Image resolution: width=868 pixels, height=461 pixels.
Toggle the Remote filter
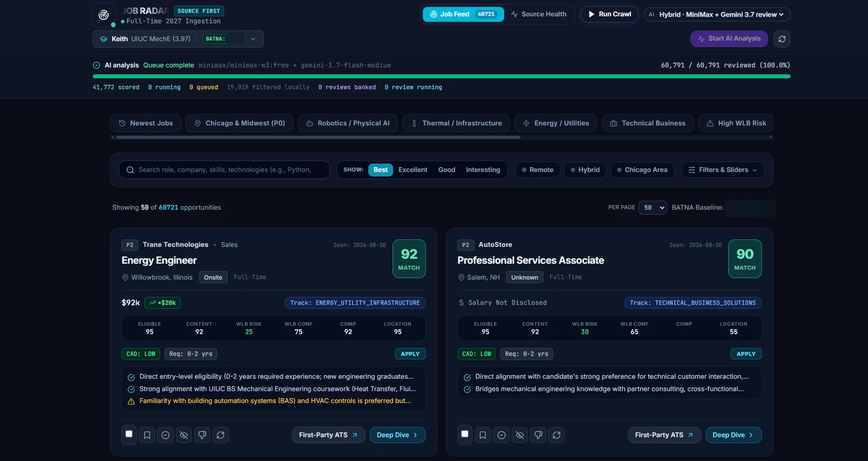(538, 170)
